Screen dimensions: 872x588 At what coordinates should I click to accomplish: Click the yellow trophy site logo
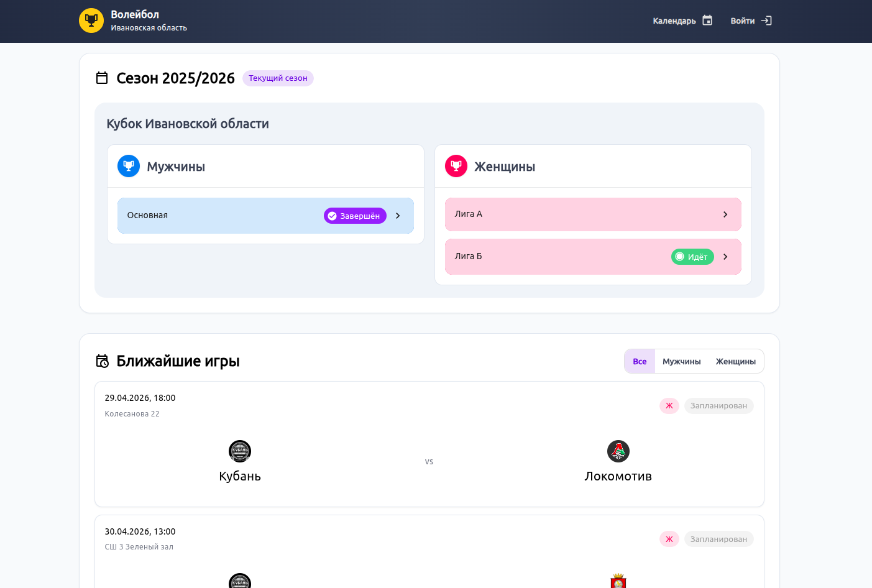(x=91, y=21)
